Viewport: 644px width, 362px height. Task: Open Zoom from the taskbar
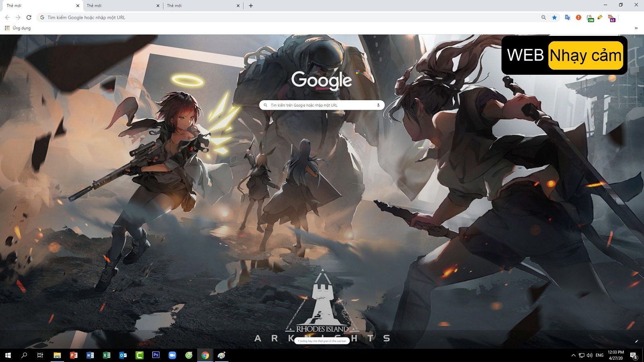coord(172,355)
